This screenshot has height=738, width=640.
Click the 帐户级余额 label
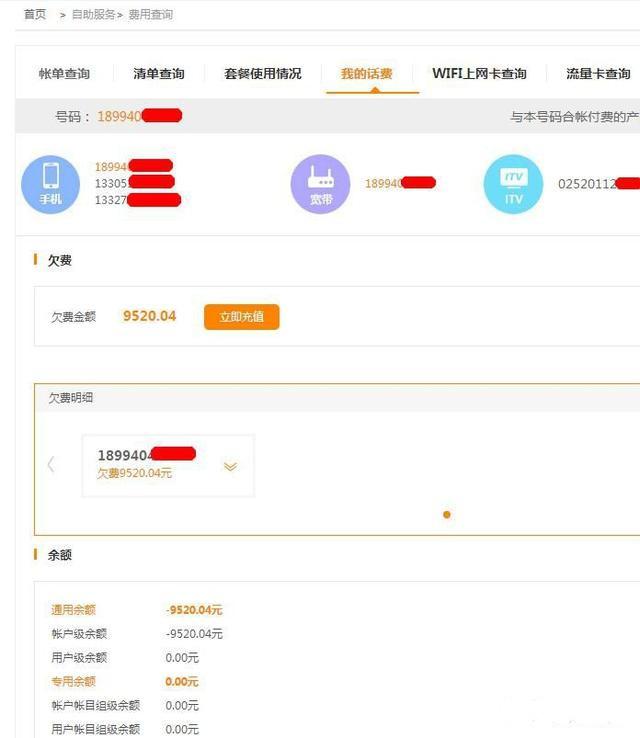pyautogui.click(x=79, y=634)
